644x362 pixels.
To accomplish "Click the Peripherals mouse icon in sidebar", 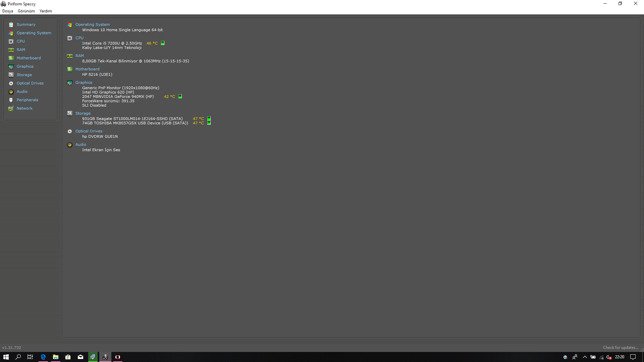I will tap(11, 100).
